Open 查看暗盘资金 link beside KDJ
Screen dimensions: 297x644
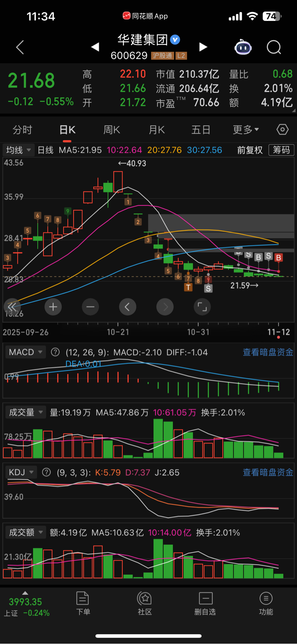coord(268,472)
